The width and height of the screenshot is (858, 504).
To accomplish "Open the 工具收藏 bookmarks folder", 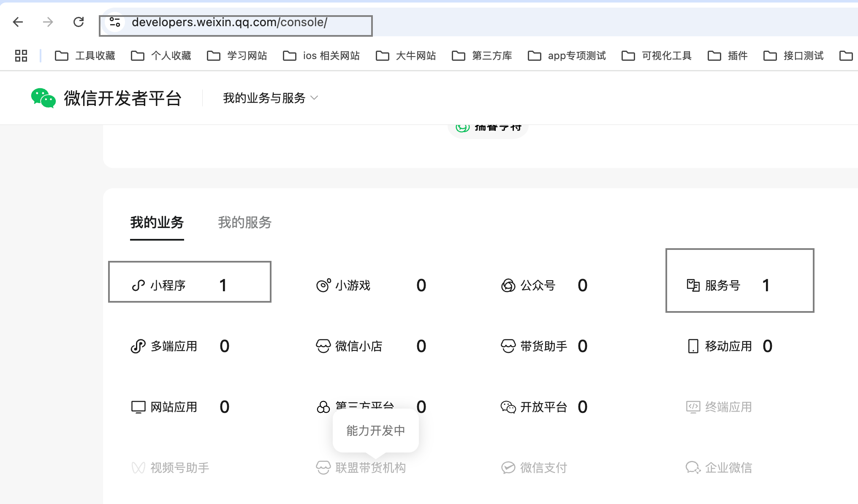I will 85,56.
